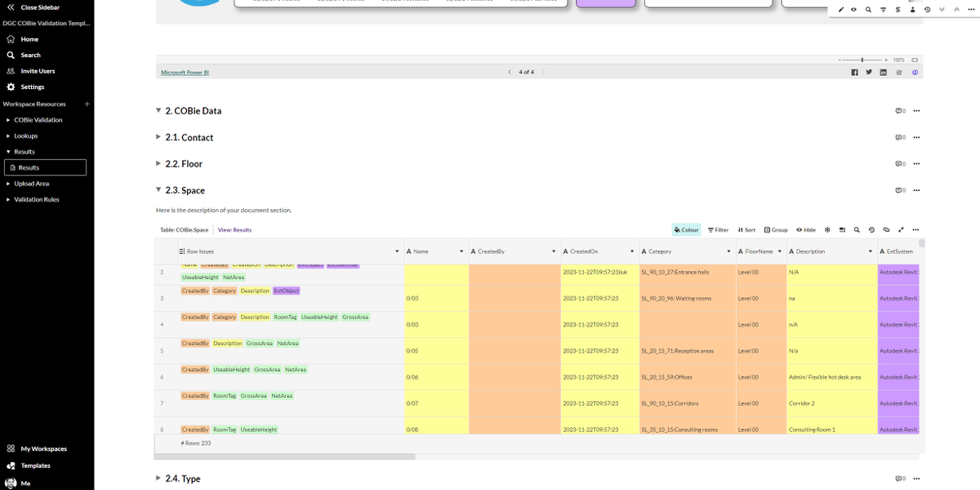Open Microsoft Power BI link
Screen dimensions: 980x490
[185, 72]
